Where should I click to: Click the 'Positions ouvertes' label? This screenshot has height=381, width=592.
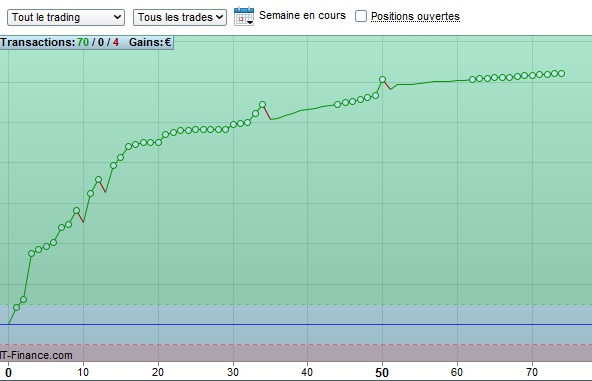415,16
